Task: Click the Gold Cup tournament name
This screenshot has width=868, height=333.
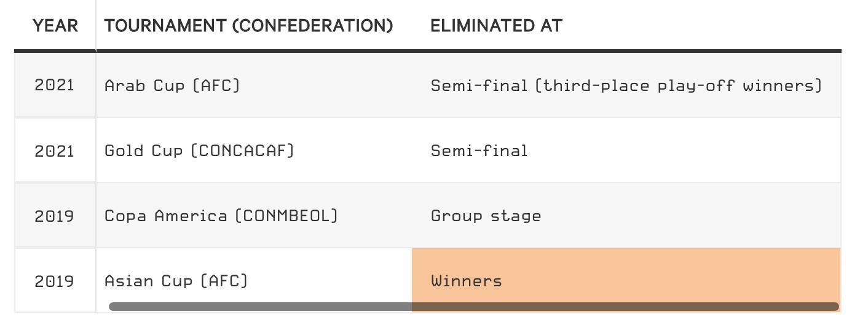Action: [144, 151]
